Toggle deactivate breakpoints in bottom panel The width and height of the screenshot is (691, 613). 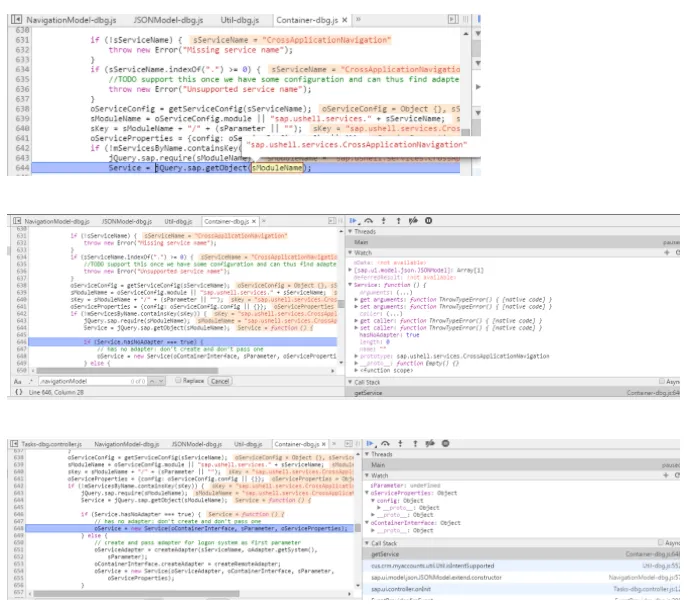(x=430, y=443)
